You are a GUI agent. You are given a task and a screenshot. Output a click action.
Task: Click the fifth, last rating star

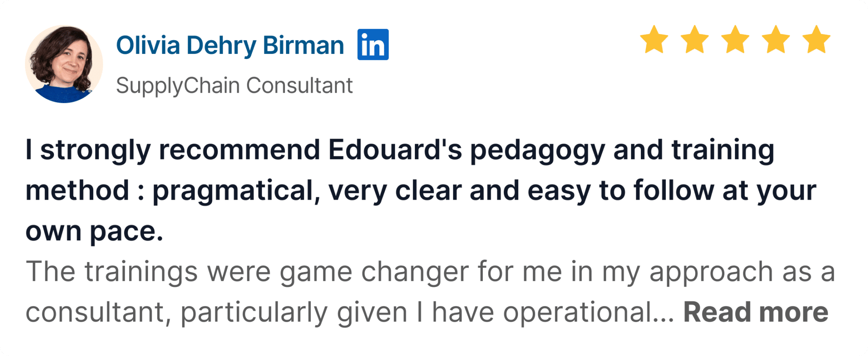click(816, 40)
